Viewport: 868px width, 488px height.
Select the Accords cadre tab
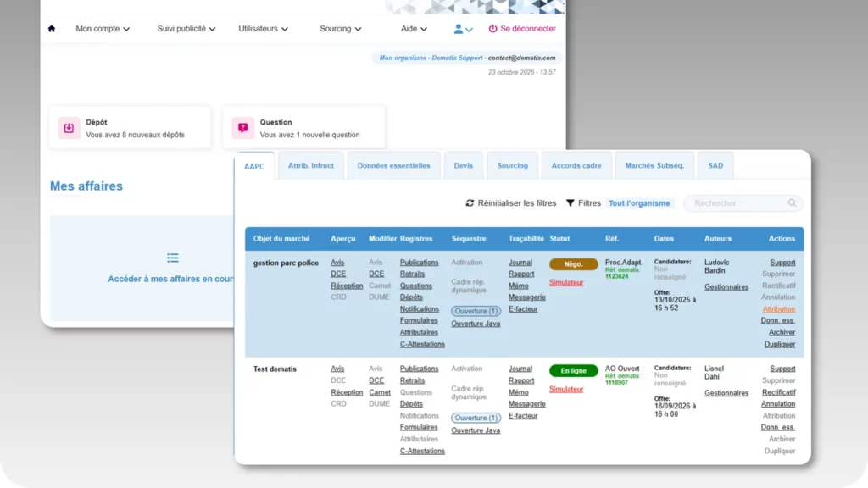pos(576,165)
